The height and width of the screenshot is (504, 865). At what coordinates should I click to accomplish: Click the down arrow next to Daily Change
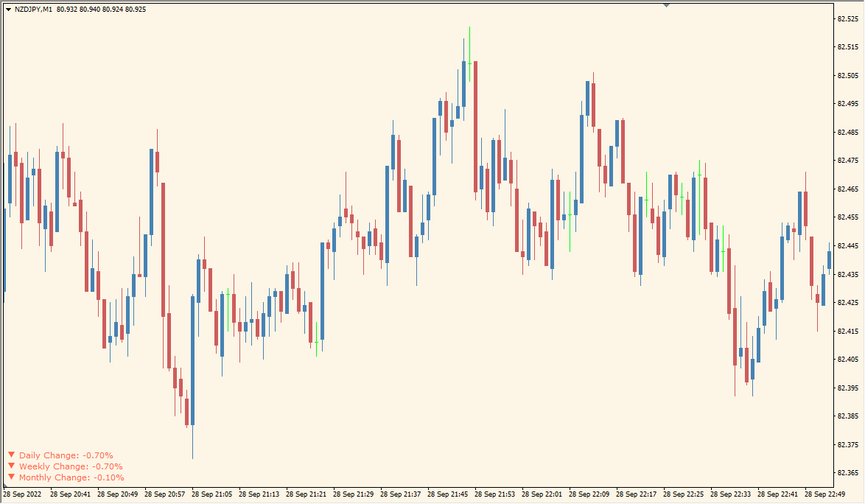coord(11,455)
